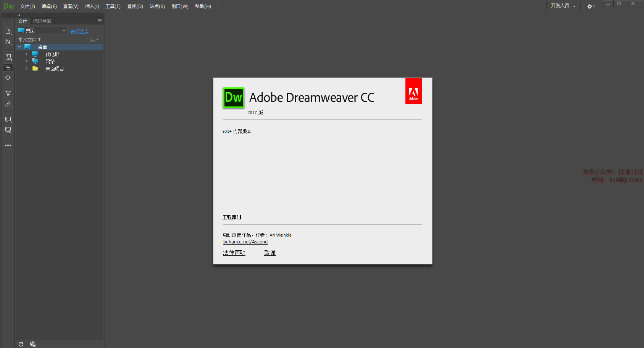Toggle the live view options eye-document icon
This screenshot has height=348, width=644.
point(8,57)
